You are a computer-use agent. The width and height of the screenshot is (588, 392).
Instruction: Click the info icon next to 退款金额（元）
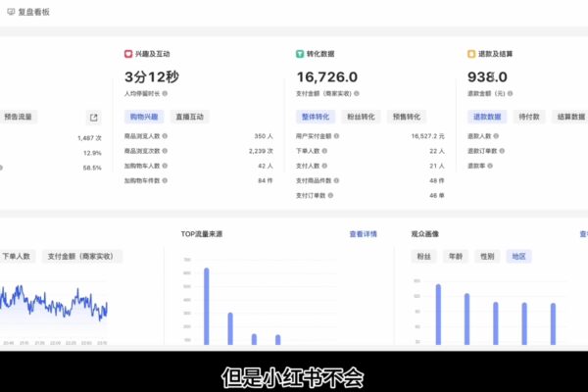[510, 93]
